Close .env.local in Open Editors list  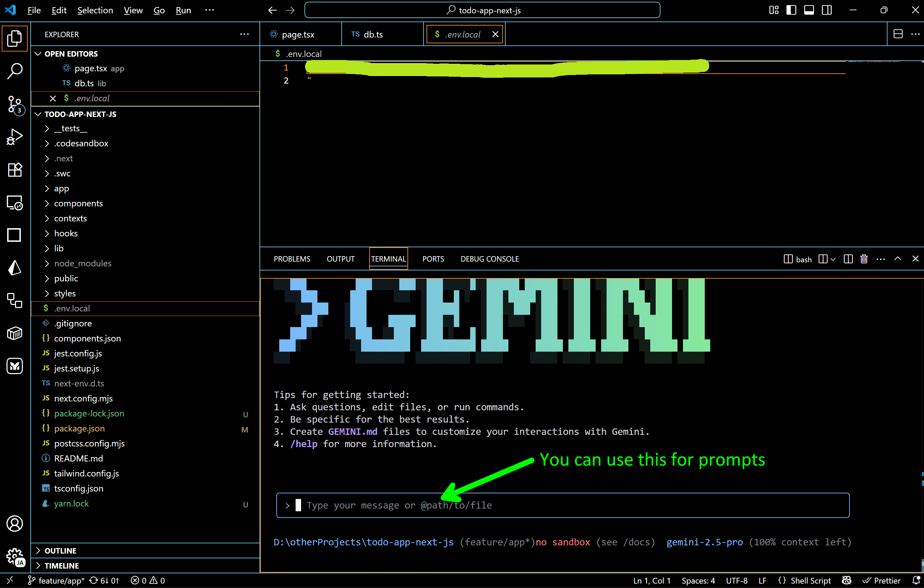pyautogui.click(x=53, y=99)
